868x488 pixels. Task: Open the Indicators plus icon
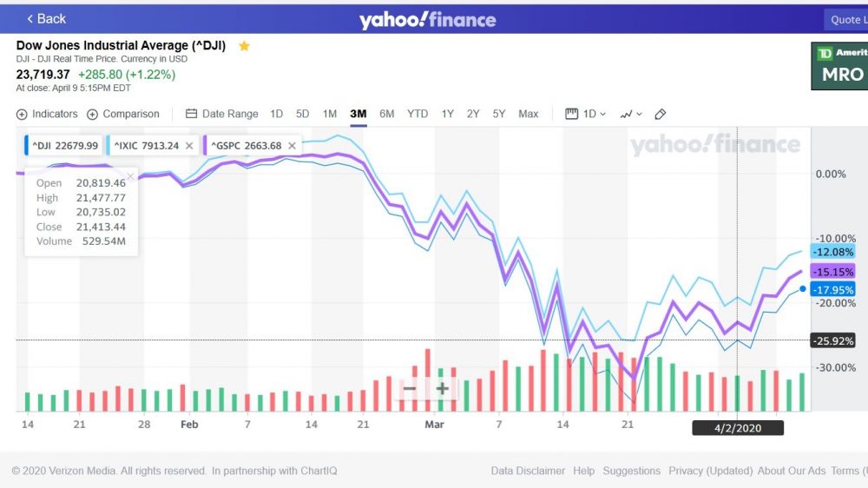(22, 114)
